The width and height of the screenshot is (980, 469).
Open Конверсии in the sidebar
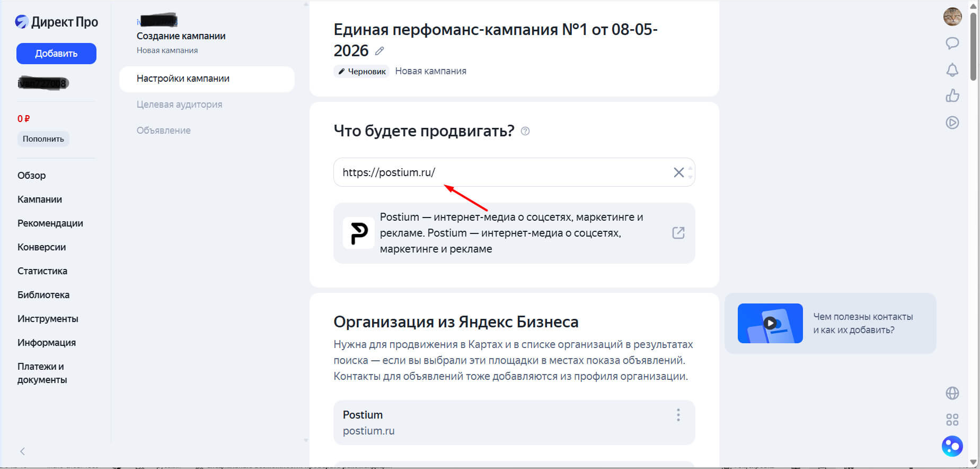(x=42, y=247)
